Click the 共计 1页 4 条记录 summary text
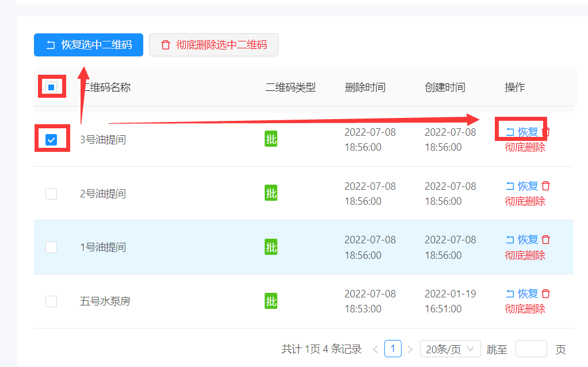This screenshot has width=588, height=367. (x=322, y=349)
